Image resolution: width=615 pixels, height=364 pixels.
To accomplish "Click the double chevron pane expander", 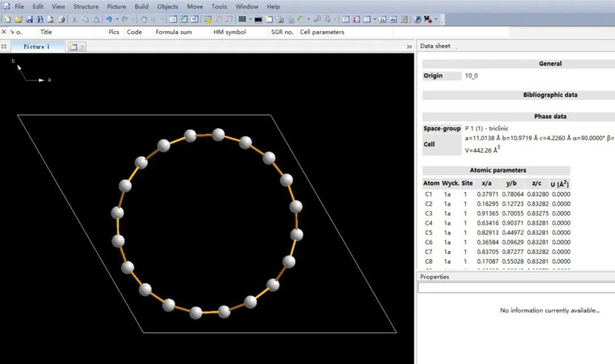I will 409,47.
